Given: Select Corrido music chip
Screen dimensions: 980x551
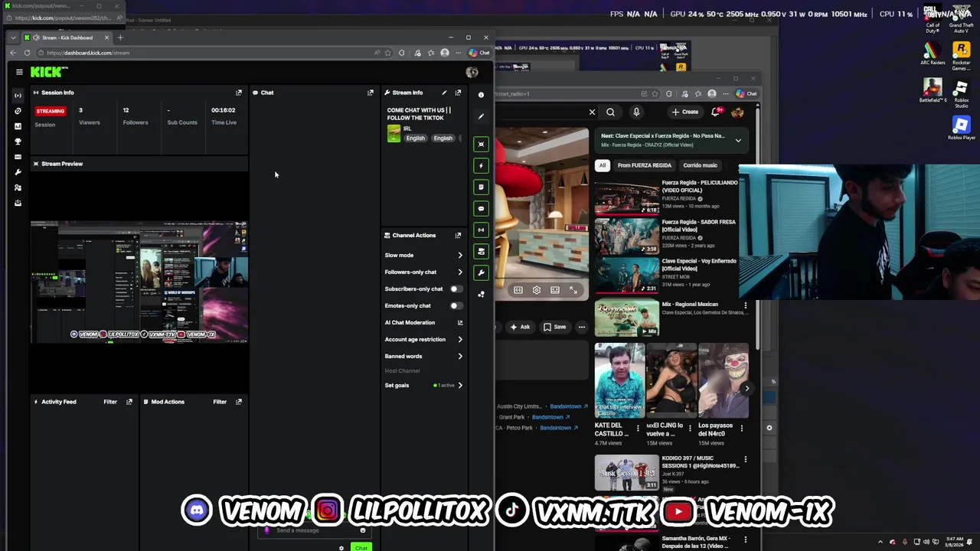Looking at the screenshot, I should tap(701, 165).
